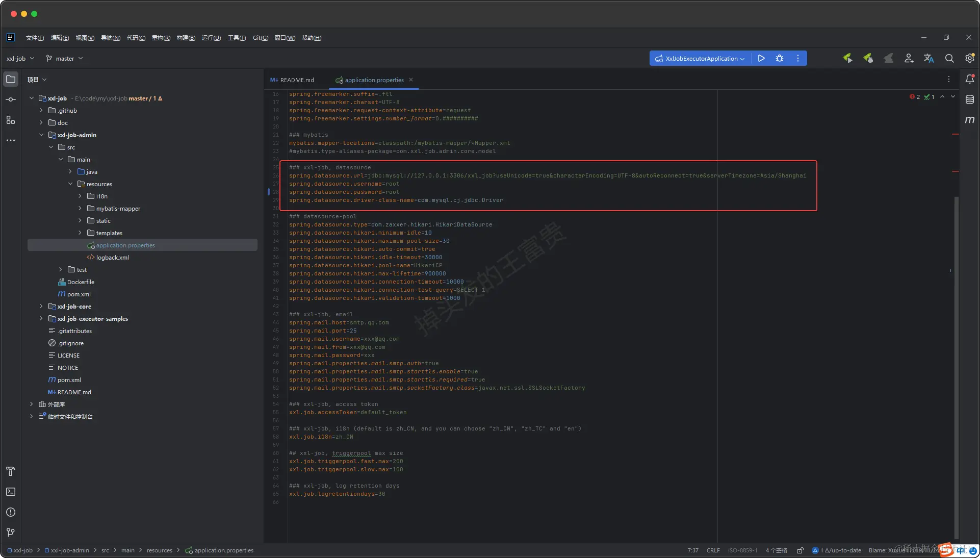The width and height of the screenshot is (980, 558).
Task: Open the XxlJobExecutorApplication run configuration dropdown
Action: [701, 59]
